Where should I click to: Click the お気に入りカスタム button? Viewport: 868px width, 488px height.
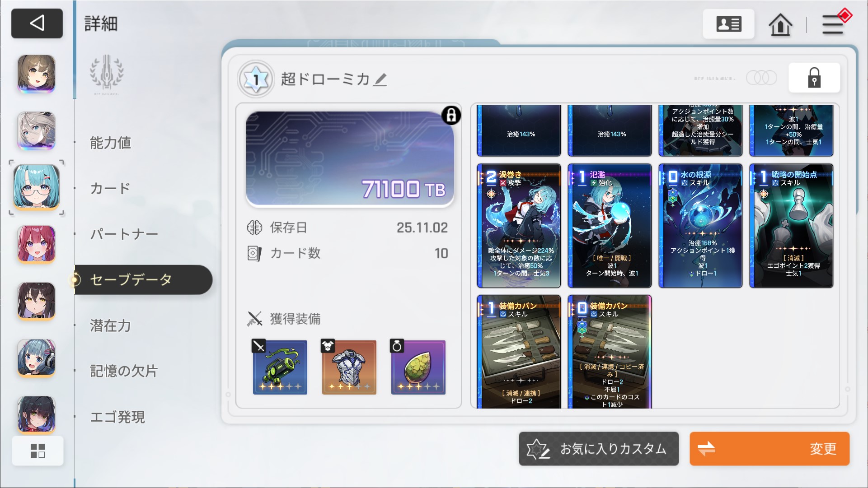599,449
